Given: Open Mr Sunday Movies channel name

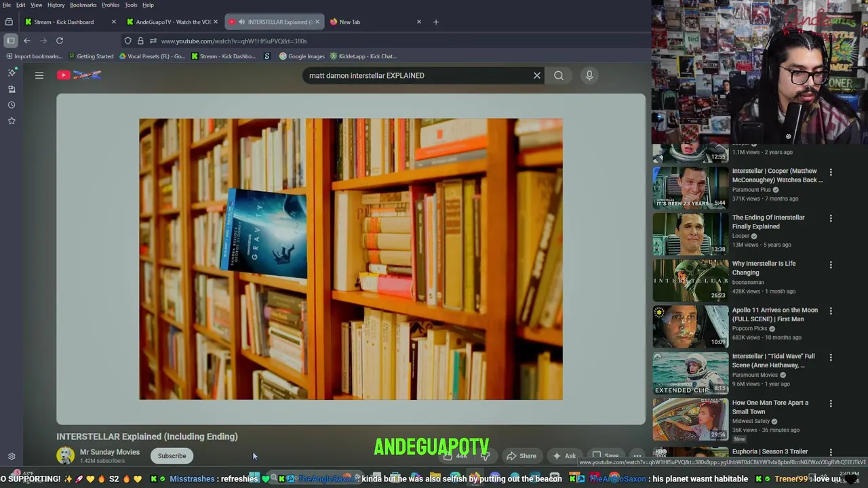Looking at the screenshot, I should 110,452.
